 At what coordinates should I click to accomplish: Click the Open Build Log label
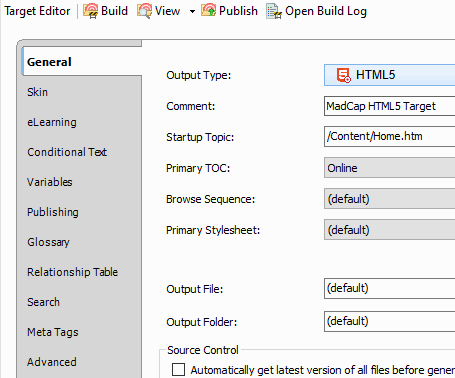click(x=326, y=11)
